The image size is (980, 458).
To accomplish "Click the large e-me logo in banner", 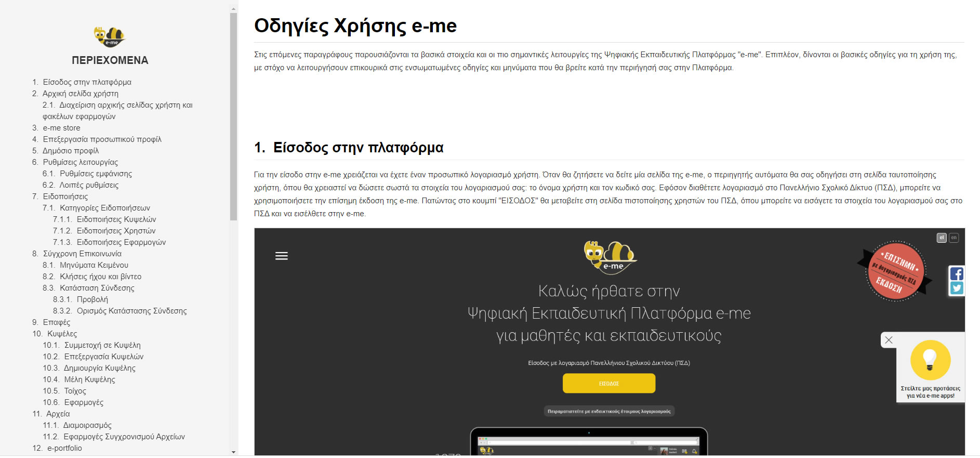I will click(610, 257).
